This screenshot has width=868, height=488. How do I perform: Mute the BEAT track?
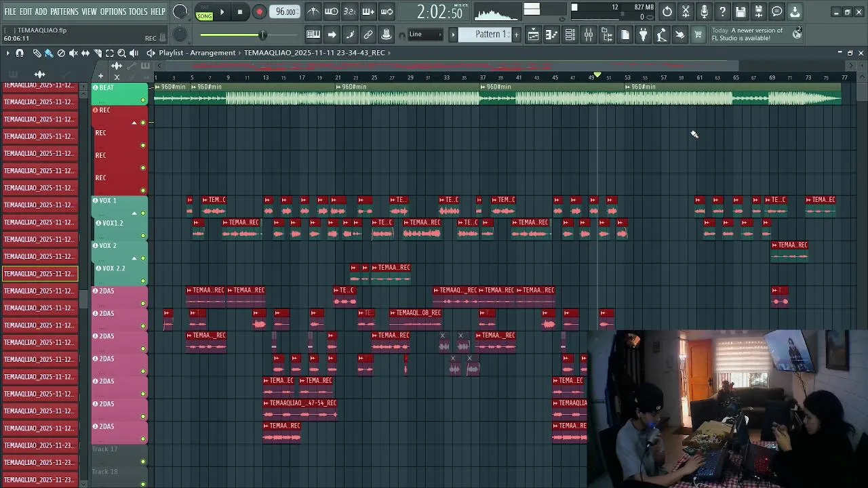click(x=143, y=100)
